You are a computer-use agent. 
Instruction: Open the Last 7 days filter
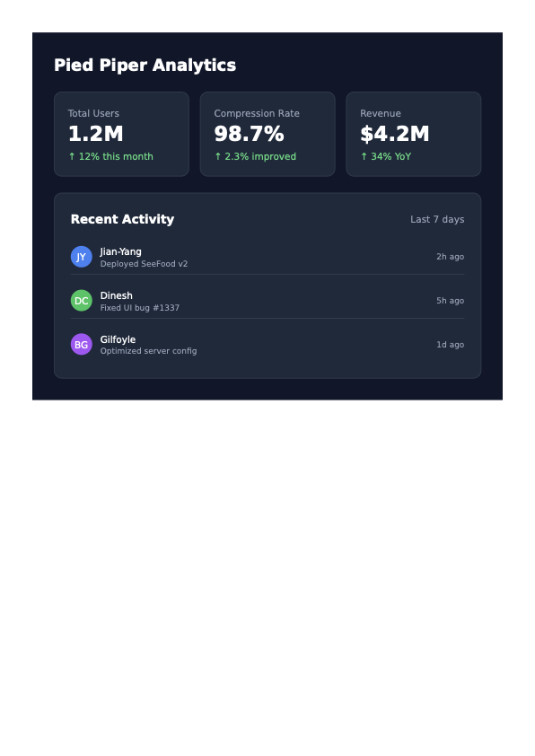[437, 218]
